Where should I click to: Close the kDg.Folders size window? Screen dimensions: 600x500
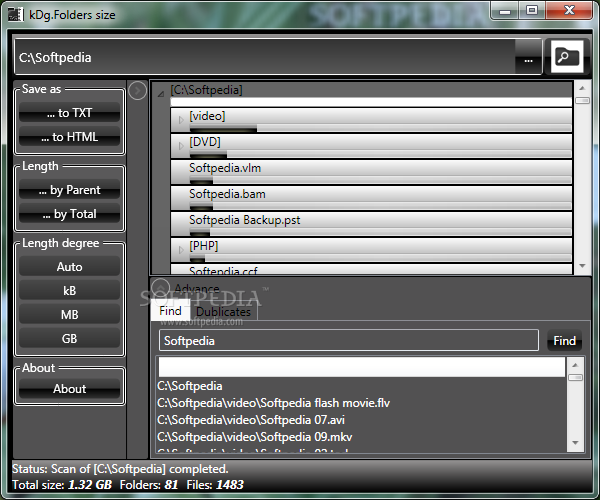[x=569, y=11]
